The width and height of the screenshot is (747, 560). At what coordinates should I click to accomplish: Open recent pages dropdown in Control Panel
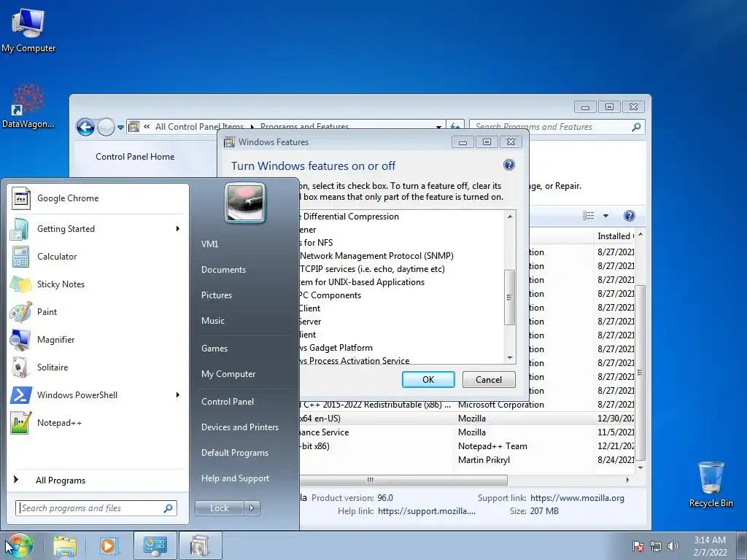[120, 127]
